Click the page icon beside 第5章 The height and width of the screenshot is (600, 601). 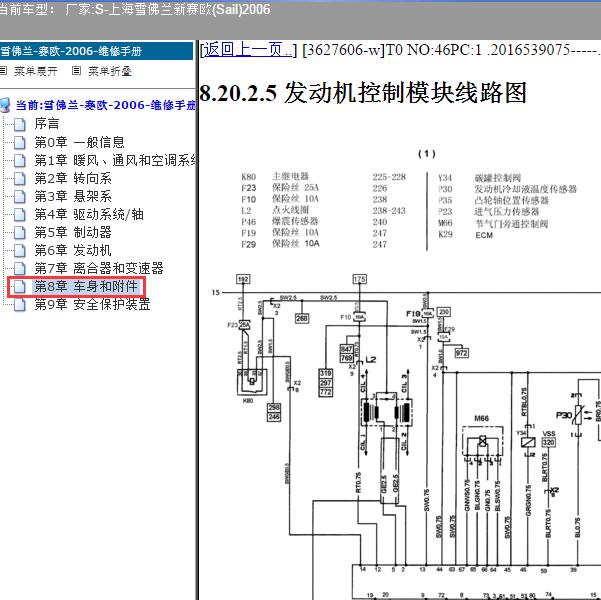click(x=20, y=232)
